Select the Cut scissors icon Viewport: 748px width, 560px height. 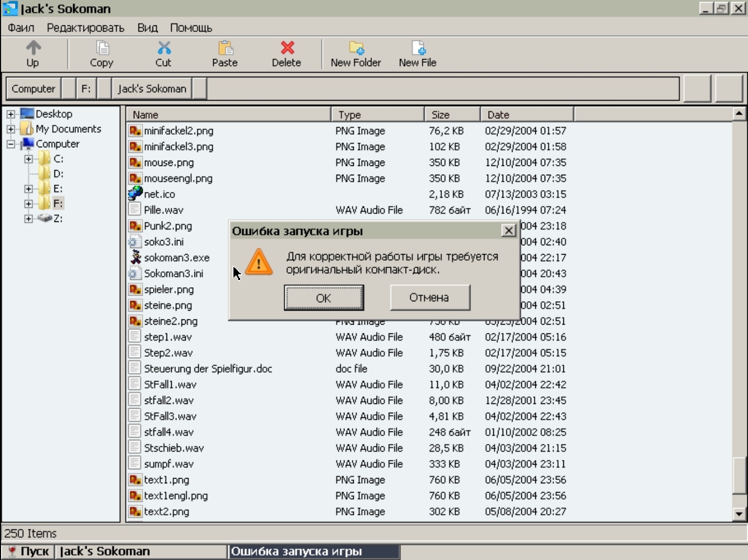(164, 48)
